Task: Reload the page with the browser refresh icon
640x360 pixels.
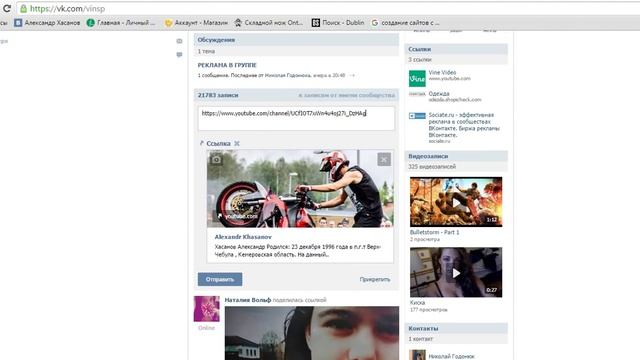Action: click(7, 8)
